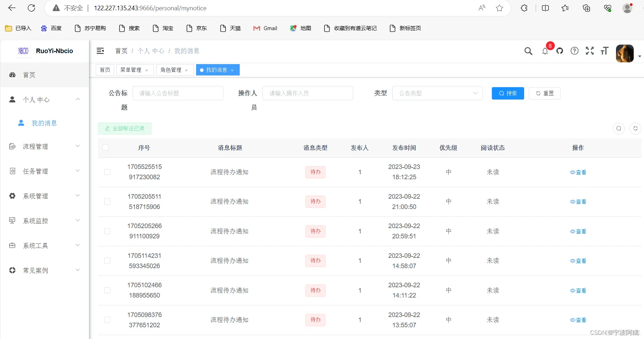Add this page to browser favorites
The image size is (644, 339).
pos(499,8)
